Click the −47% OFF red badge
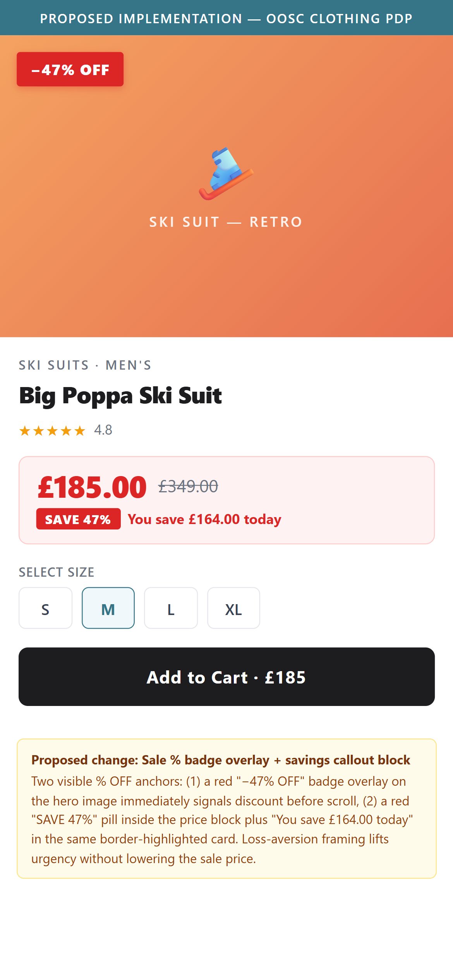 [70, 69]
